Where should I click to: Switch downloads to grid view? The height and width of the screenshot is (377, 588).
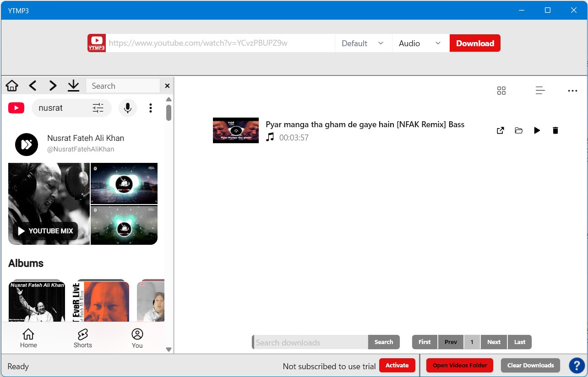click(501, 91)
